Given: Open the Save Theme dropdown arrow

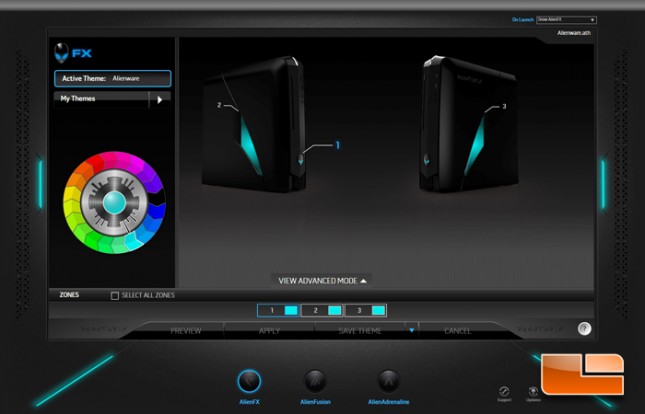Looking at the screenshot, I should [411, 330].
